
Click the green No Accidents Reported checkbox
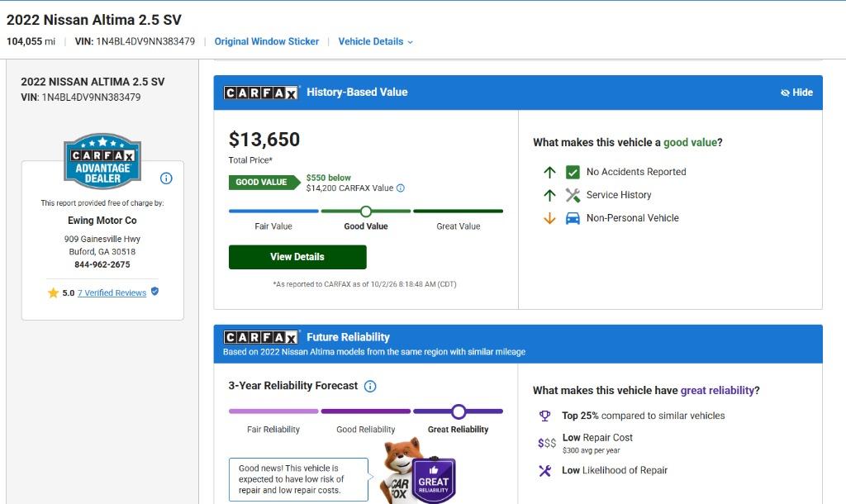click(573, 172)
